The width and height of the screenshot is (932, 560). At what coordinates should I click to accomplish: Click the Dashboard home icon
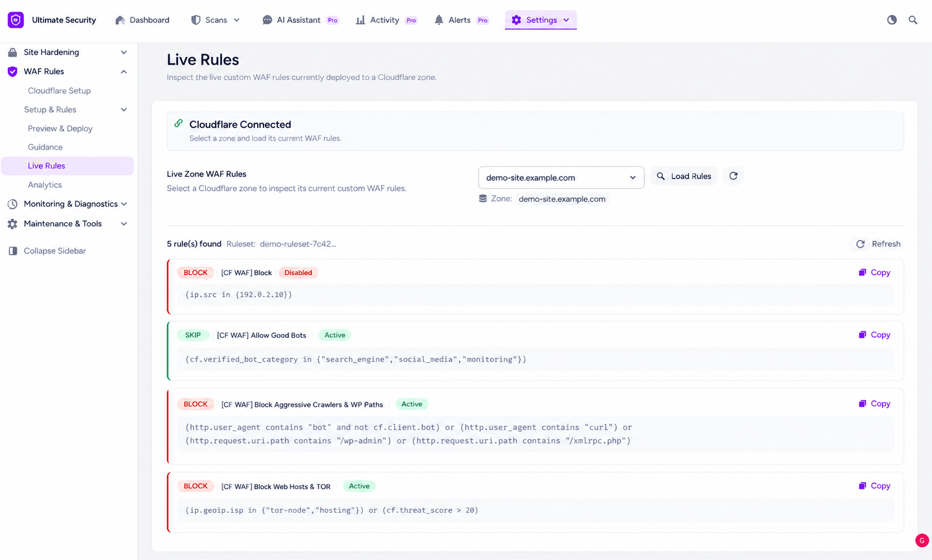(120, 20)
